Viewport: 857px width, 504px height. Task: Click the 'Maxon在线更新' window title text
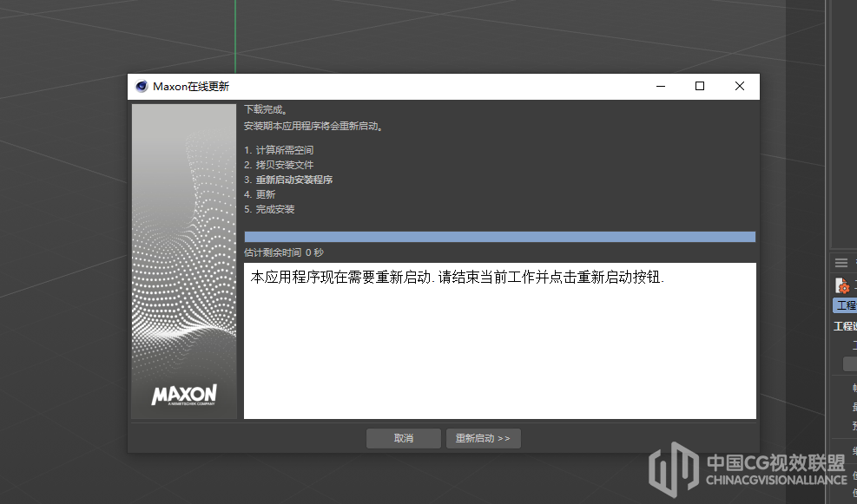tap(191, 87)
